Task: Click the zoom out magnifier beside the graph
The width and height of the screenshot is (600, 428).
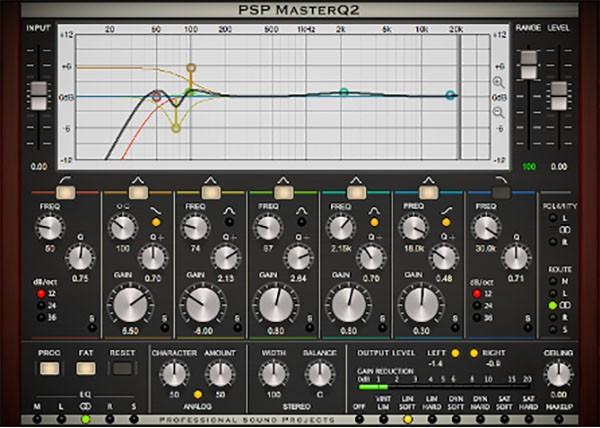Action: [x=498, y=111]
